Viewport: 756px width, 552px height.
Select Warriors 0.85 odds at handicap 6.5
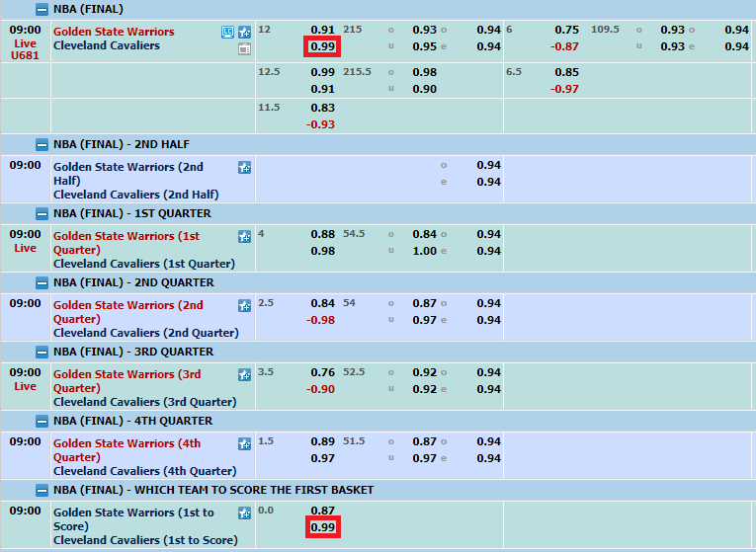(x=566, y=72)
